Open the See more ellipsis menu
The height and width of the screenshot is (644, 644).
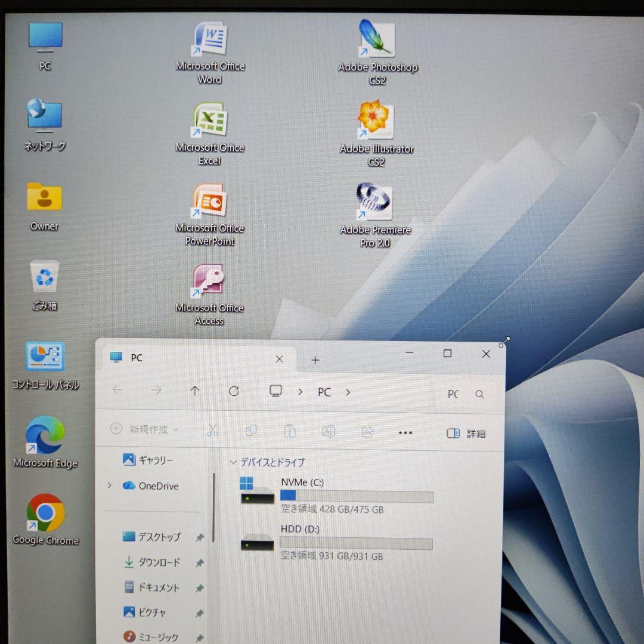pos(405,432)
